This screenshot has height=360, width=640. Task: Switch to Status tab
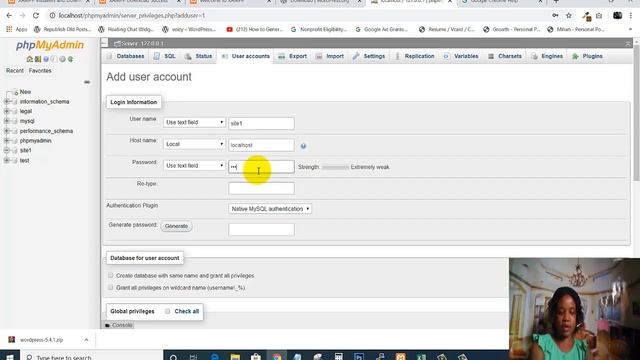[198, 56]
